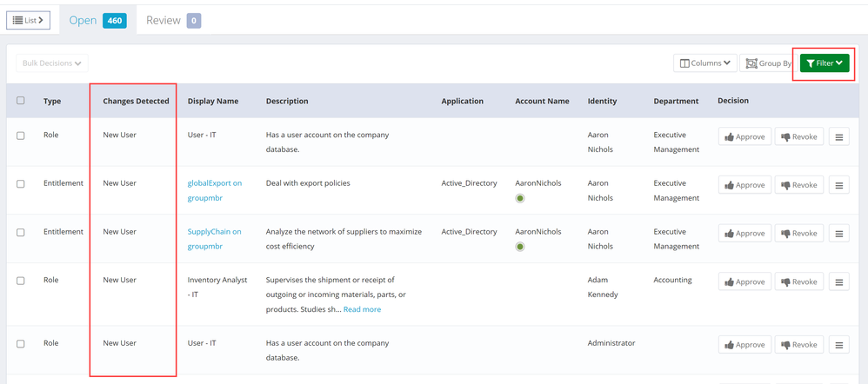Image resolution: width=868 pixels, height=384 pixels.
Task: Select checkbox for Inventory Analyst - IT row
Action: pyautogui.click(x=21, y=281)
